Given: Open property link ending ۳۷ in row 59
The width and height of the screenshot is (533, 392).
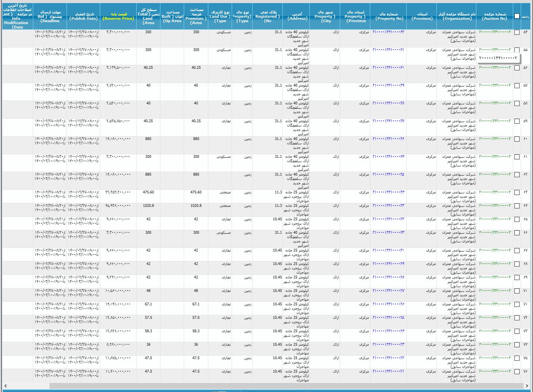Looking at the screenshot, I should pos(388,121).
